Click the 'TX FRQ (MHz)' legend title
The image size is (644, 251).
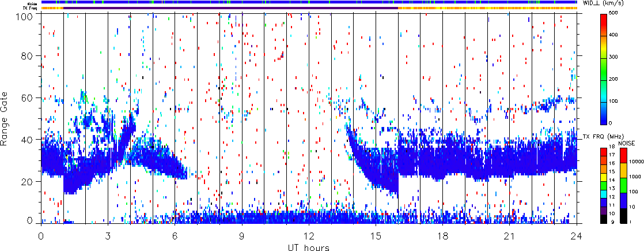[603, 137]
